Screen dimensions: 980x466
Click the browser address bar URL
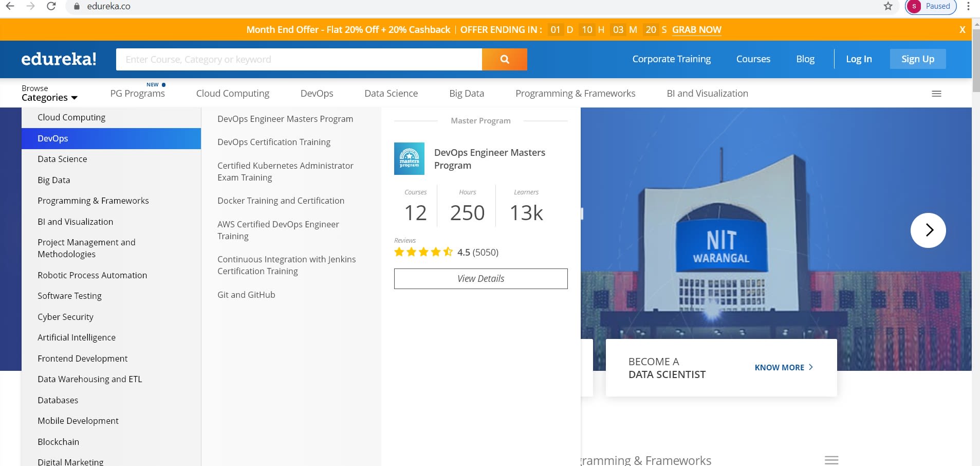108,6
